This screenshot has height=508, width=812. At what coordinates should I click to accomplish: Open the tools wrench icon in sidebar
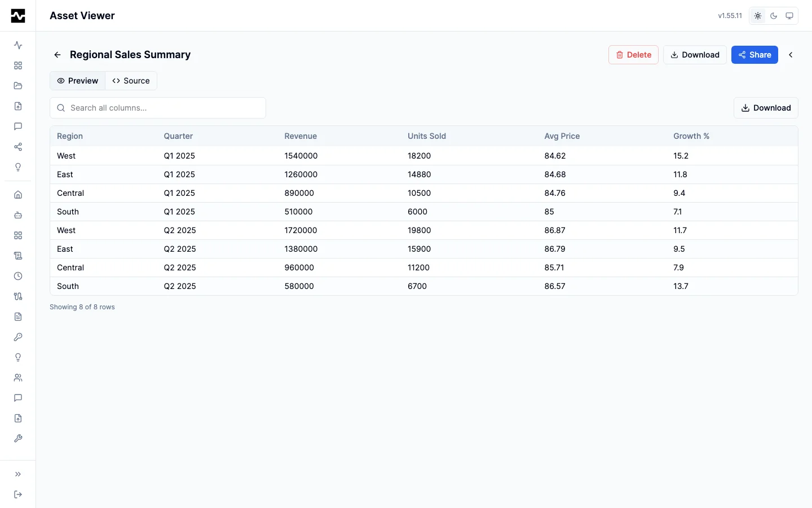(17, 439)
